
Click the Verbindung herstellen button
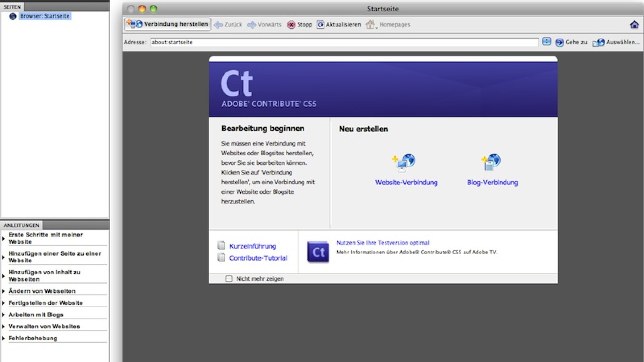tap(167, 24)
